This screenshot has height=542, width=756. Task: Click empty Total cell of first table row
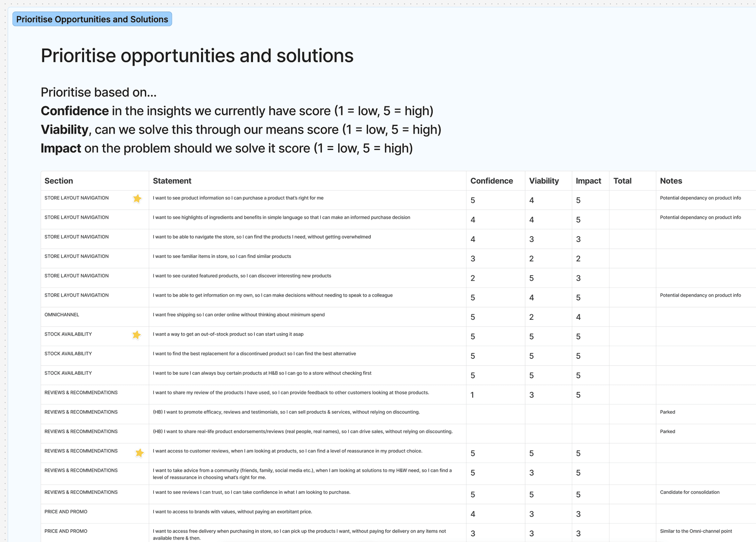pos(632,200)
